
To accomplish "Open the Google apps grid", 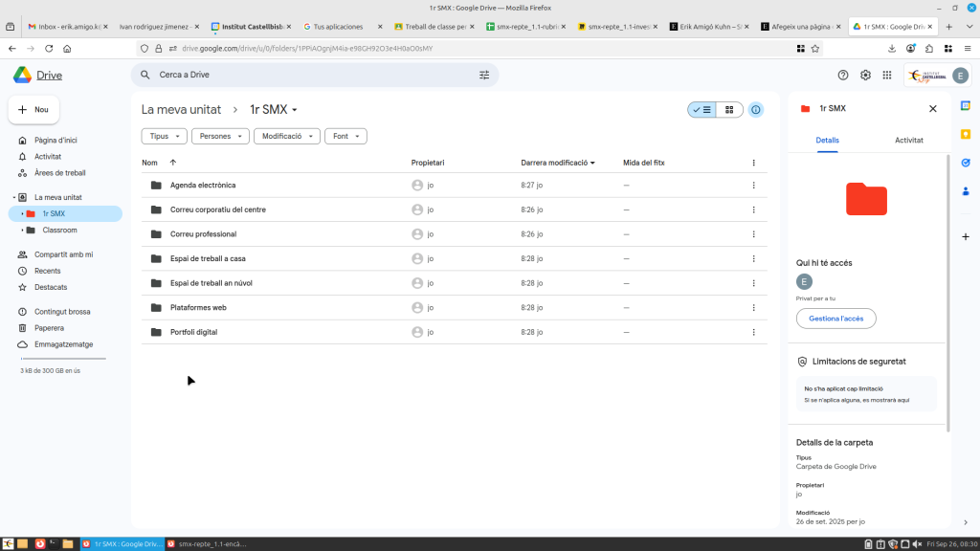I will [887, 75].
